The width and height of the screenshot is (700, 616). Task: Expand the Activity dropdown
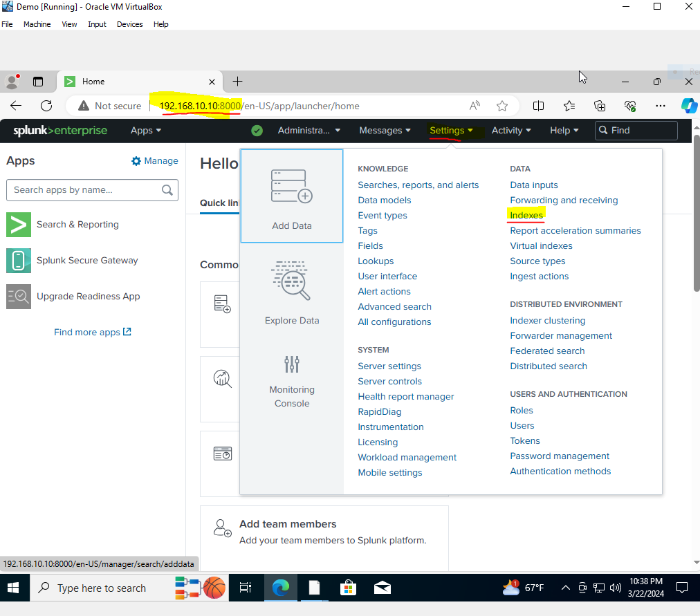511,131
